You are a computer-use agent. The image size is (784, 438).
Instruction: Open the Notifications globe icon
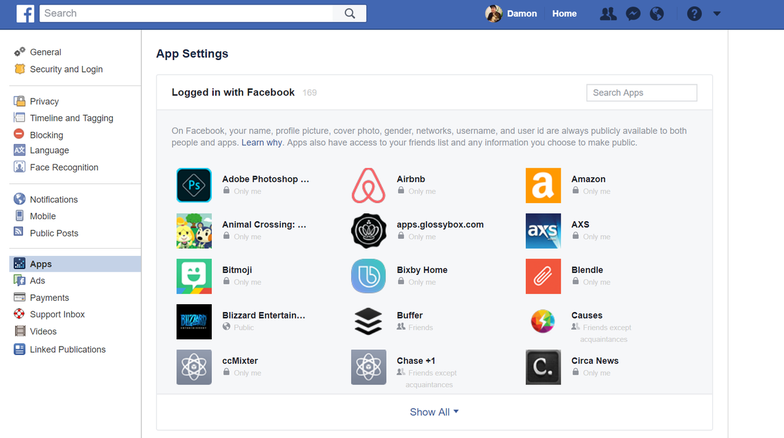[x=657, y=14]
